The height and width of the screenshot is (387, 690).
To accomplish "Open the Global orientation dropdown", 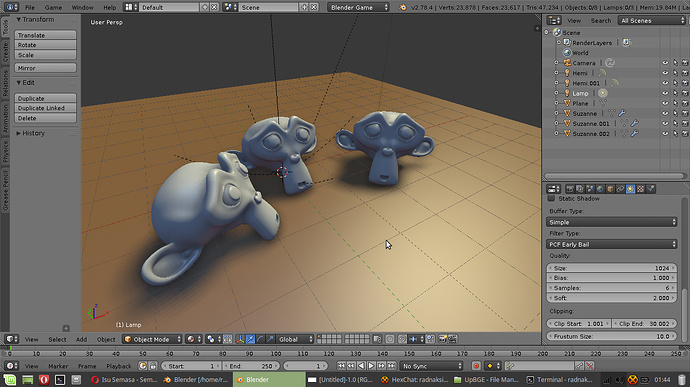I will (x=295, y=339).
